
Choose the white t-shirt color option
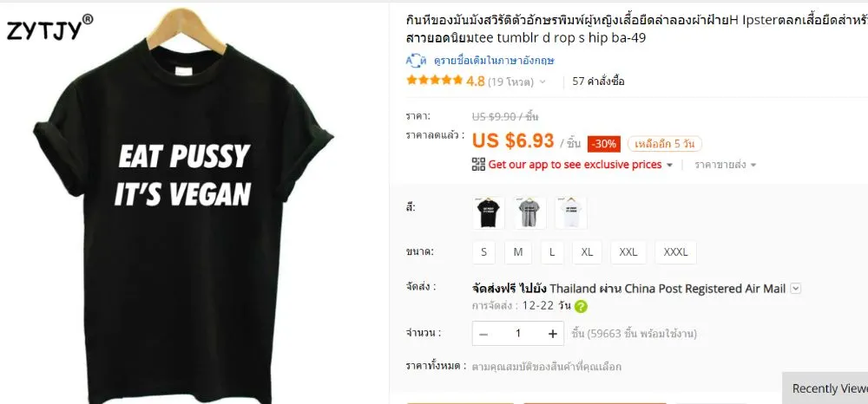(571, 212)
